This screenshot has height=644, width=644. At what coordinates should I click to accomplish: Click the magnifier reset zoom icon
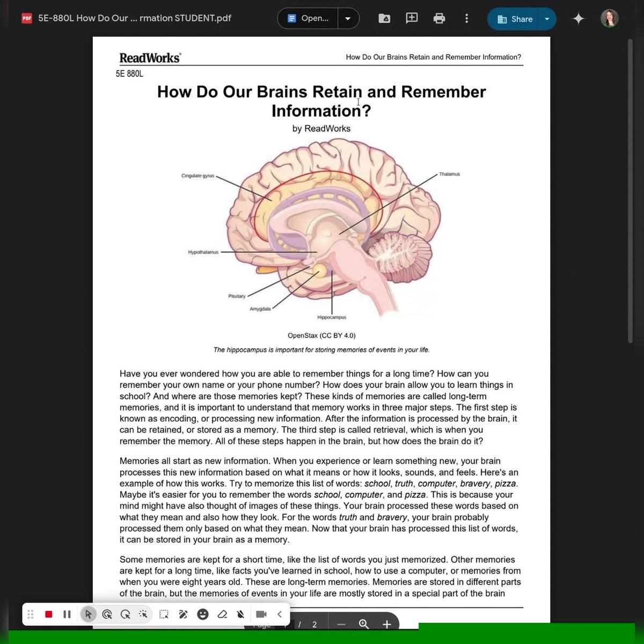pos(364,624)
